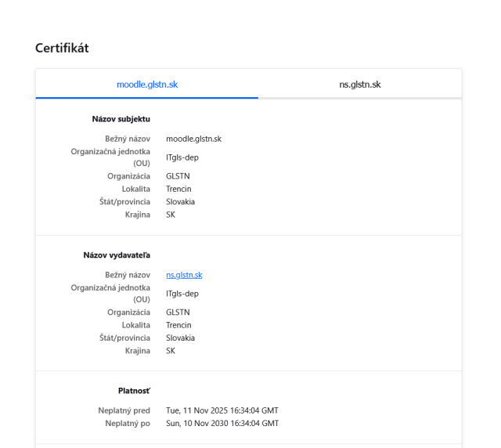Click the subject's GLSTN organization value
Screen dimensions: 501x448
point(178,176)
